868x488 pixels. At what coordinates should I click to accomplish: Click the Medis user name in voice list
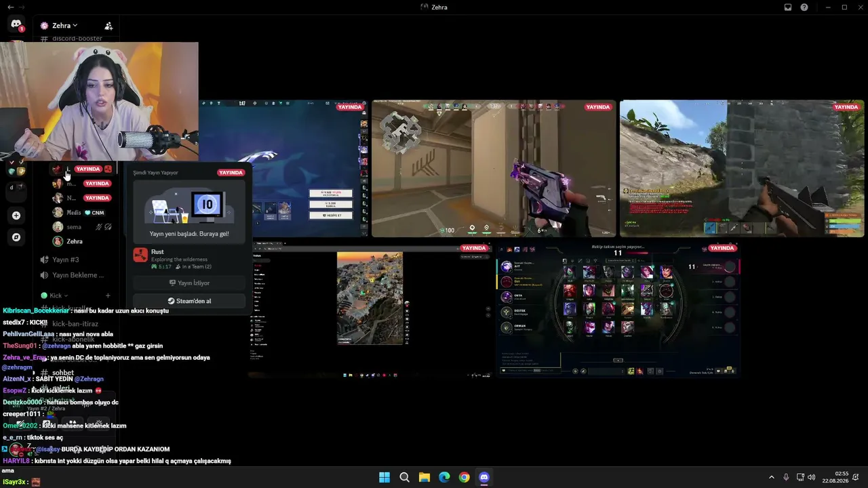coord(74,213)
